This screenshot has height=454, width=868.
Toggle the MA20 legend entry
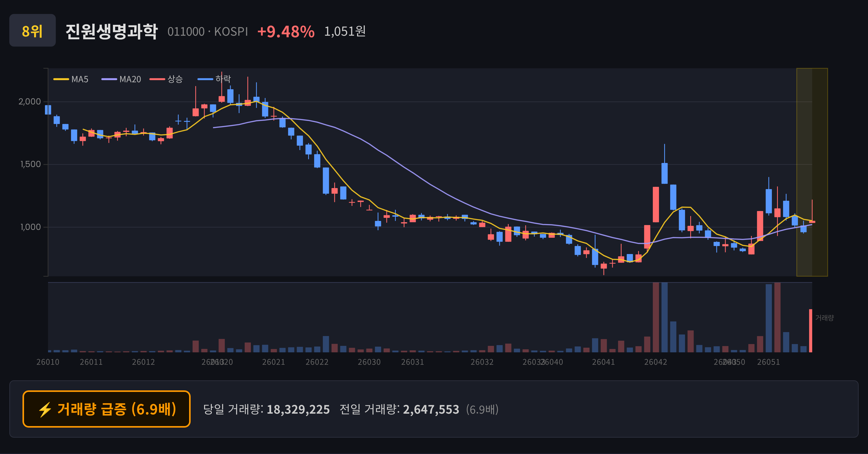[x=121, y=79]
